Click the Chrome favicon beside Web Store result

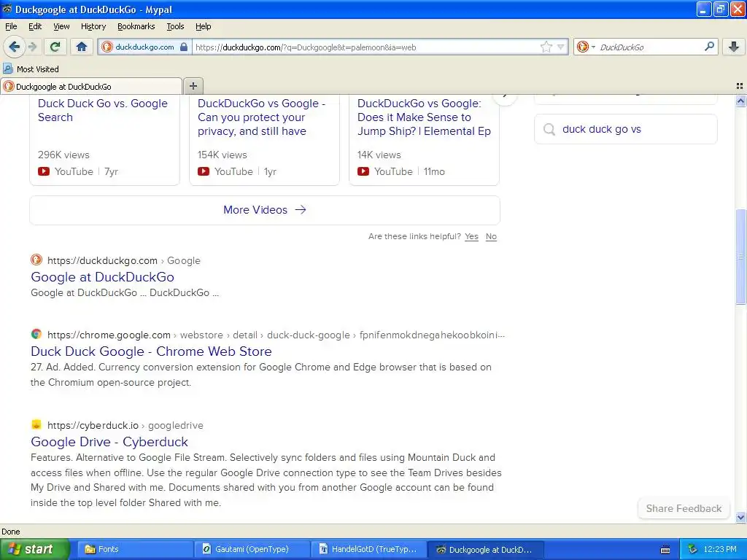click(36, 334)
